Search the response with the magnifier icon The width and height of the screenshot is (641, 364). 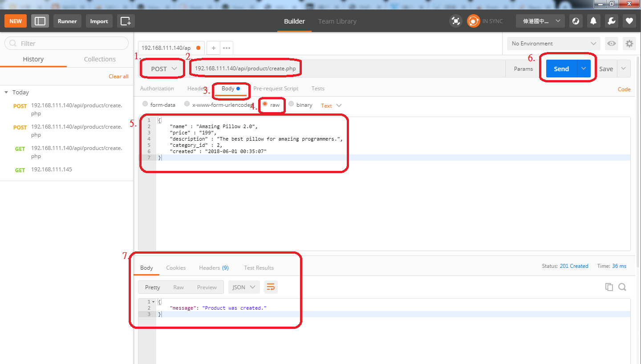(622, 287)
